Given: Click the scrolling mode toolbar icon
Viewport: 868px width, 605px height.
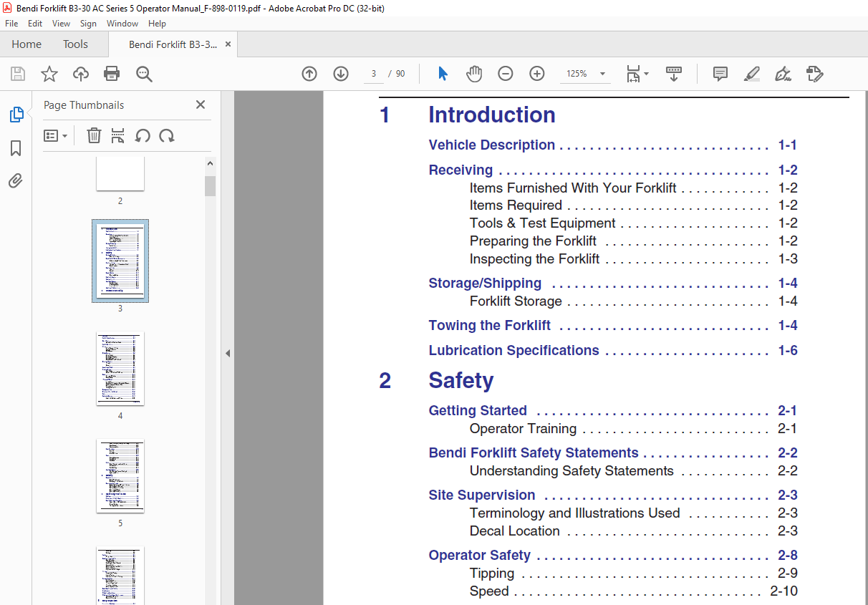Looking at the screenshot, I should (x=674, y=74).
